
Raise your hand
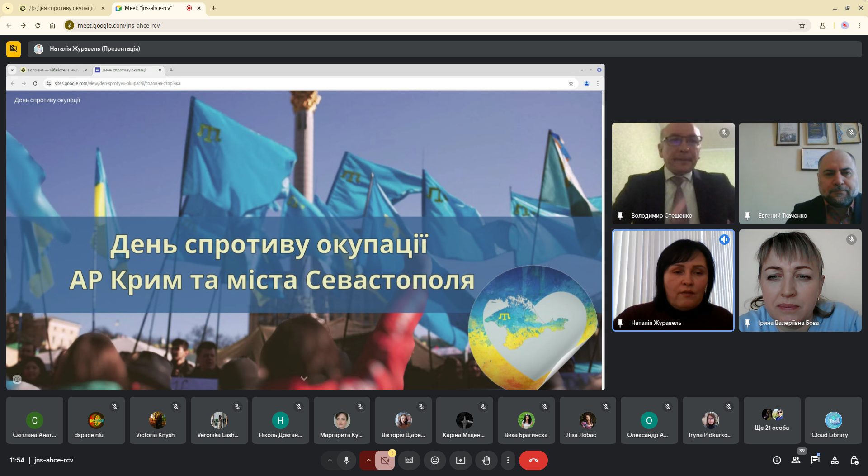(486, 460)
